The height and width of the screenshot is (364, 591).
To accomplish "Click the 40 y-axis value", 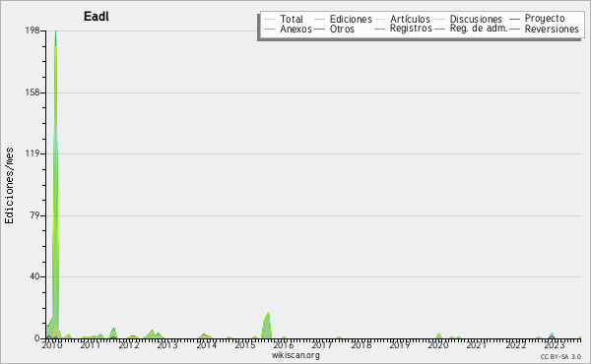I will pyautogui.click(x=34, y=276).
